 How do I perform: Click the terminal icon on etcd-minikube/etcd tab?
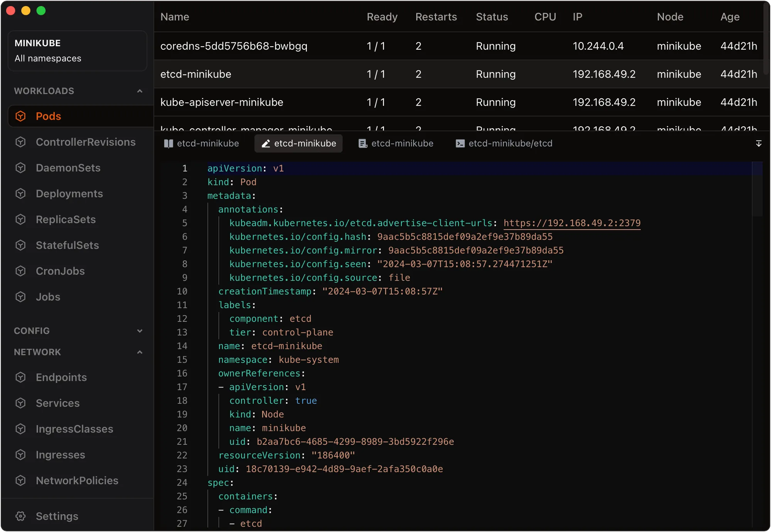[460, 144]
